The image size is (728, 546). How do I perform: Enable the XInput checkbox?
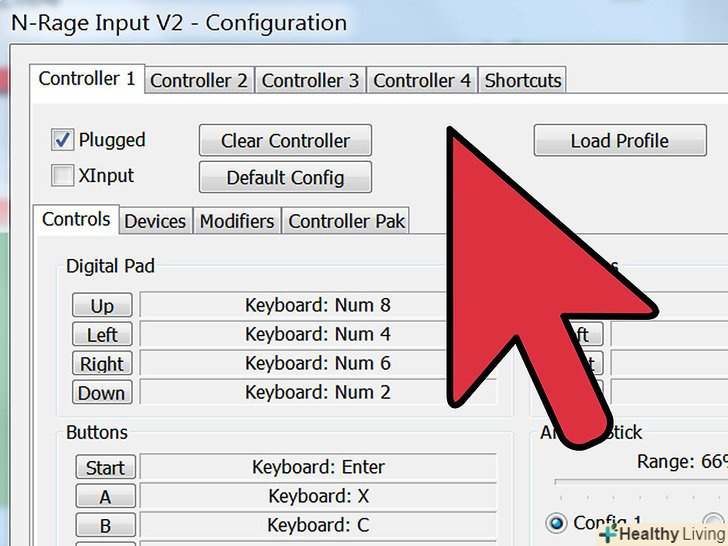pos(63,176)
